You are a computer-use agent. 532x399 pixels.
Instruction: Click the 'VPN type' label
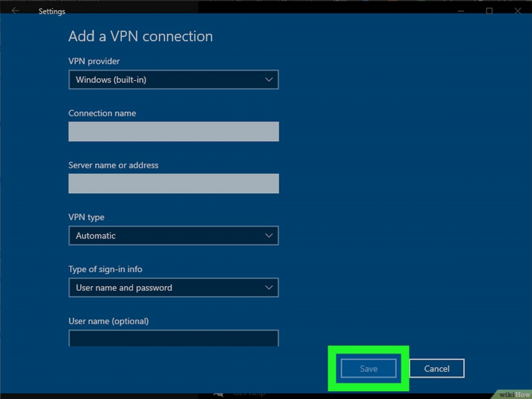[86, 217]
